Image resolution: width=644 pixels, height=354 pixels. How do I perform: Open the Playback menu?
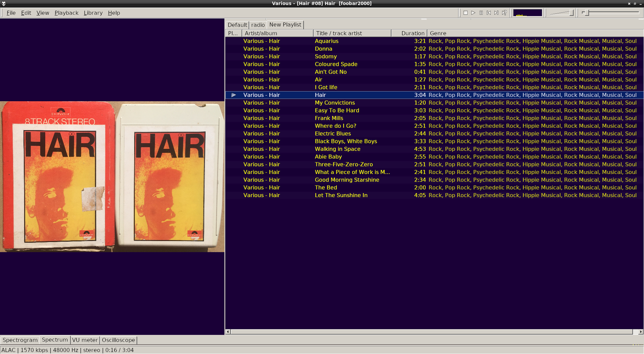tap(66, 13)
